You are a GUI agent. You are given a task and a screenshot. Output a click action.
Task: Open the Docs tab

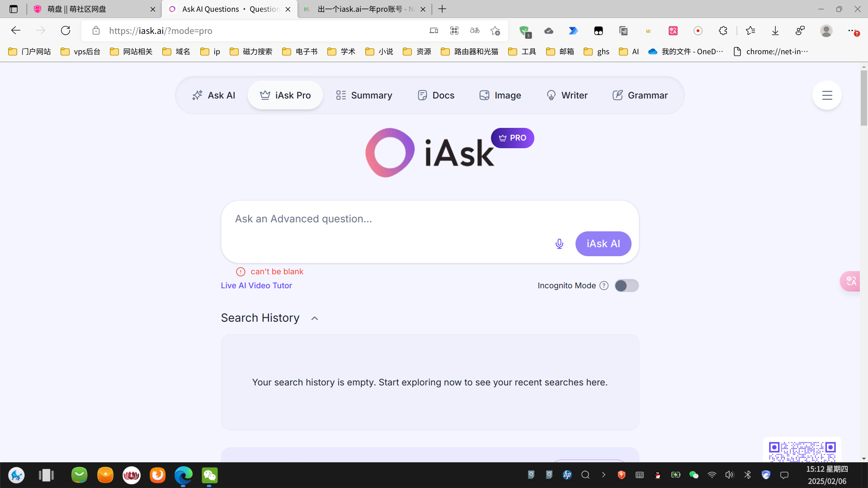pyautogui.click(x=436, y=95)
